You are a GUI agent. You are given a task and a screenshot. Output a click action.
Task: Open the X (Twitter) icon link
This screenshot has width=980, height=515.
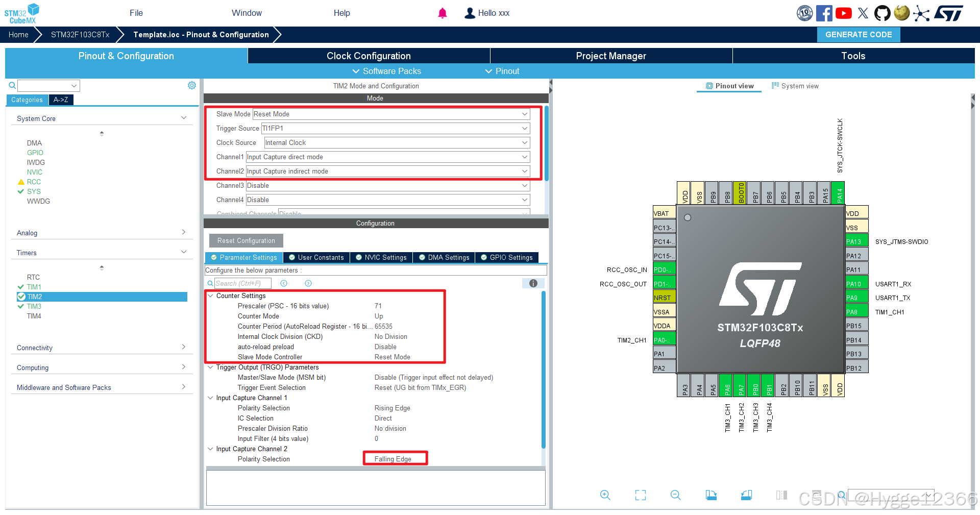click(863, 13)
